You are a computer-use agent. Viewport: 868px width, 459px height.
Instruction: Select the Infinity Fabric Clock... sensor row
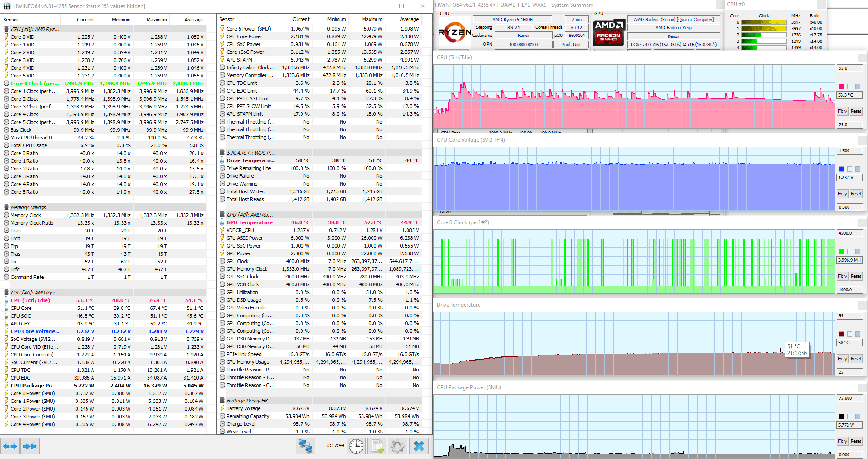coord(319,67)
